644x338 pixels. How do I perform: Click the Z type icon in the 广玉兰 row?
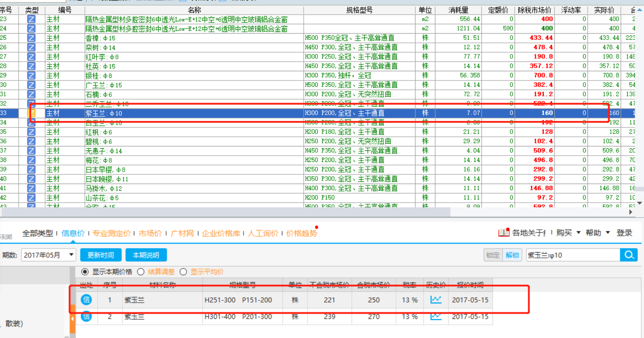31,85
